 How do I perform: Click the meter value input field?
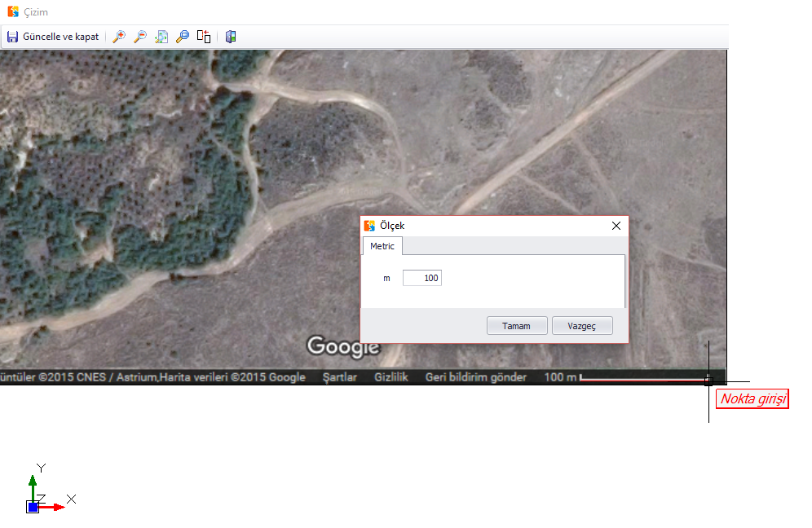pyautogui.click(x=422, y=279)
